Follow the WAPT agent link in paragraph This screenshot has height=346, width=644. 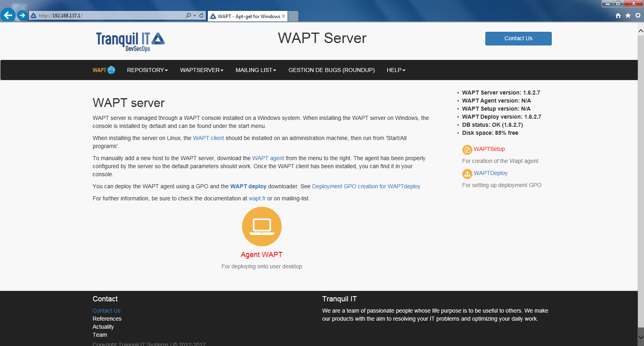(x=268, y=158)
